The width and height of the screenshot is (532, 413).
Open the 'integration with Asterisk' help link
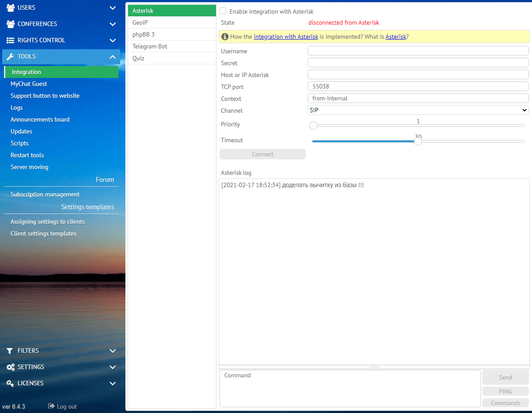tap(286, 37)
